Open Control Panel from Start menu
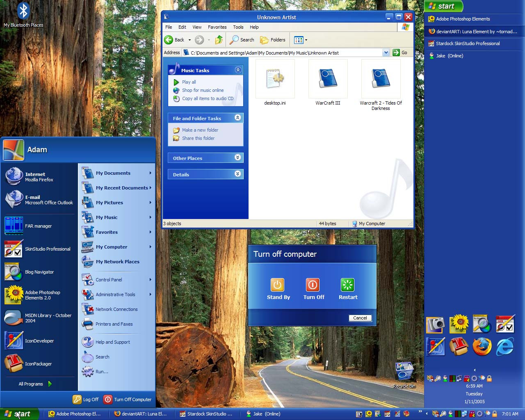Image resolution: width=525 pixels, height=420 pixels. (116, 280)
